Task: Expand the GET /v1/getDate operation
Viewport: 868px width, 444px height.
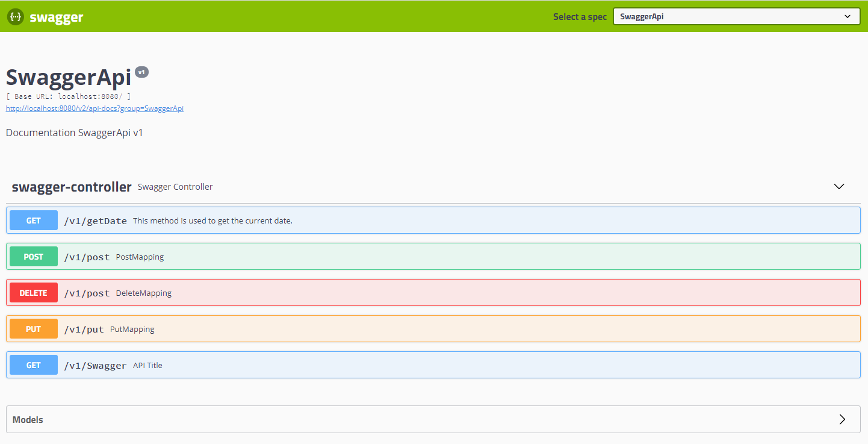Action: click(433, 220)
